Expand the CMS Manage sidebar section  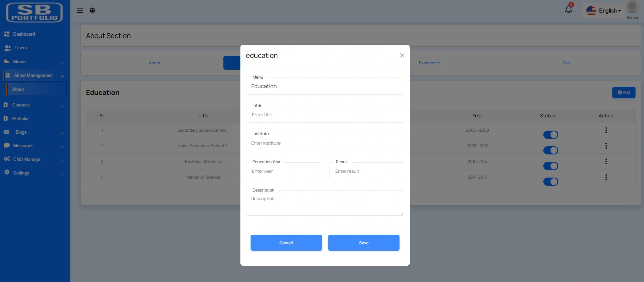(x=33, y=159)
